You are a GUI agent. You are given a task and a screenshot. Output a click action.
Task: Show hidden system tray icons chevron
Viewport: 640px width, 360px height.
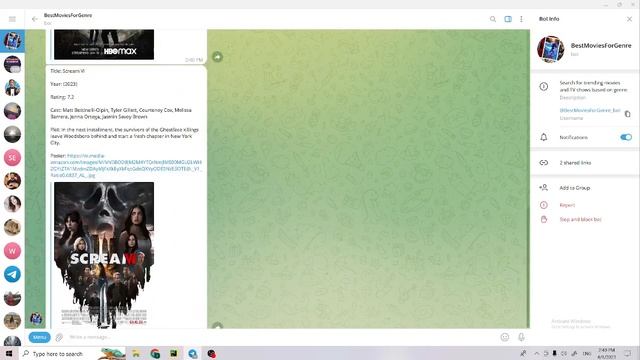click(x=537, y=353)
